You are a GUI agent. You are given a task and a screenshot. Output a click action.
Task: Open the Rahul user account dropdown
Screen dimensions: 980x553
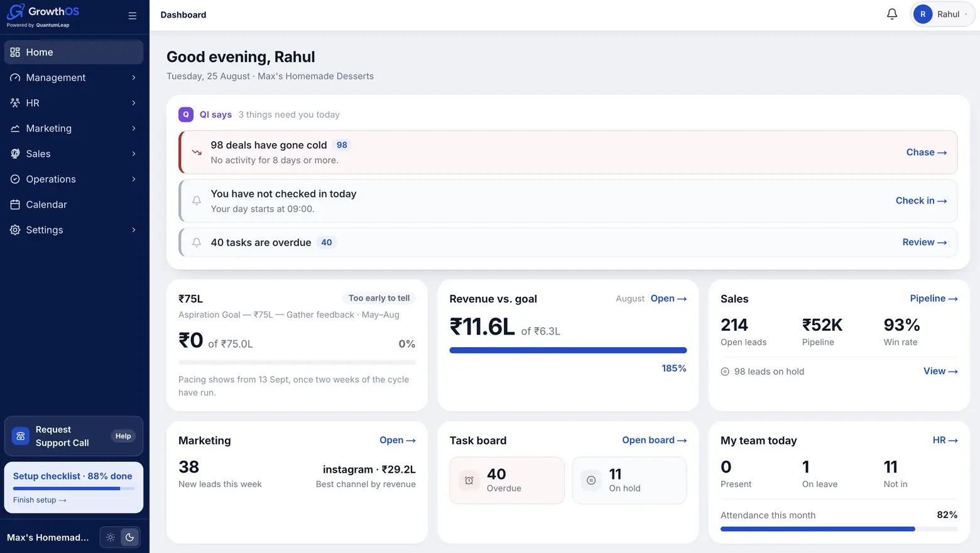(942, 14)
